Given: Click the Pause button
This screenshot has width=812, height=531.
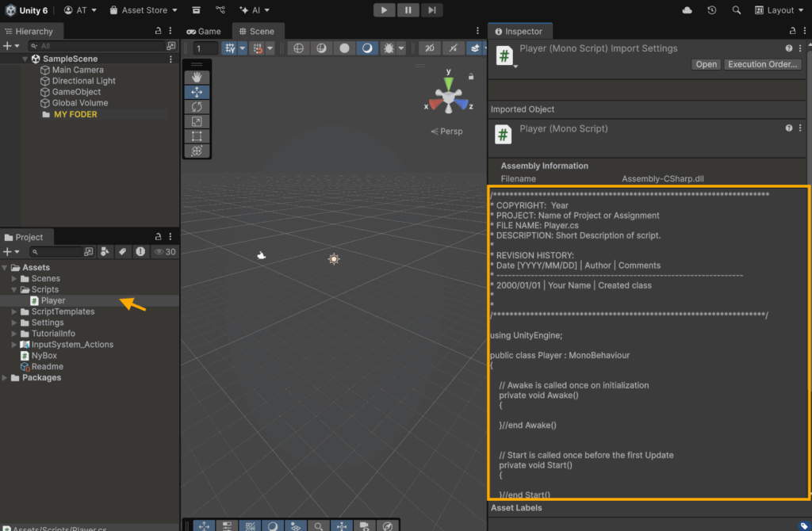Looking at the screenshot, I should click(x=408, y=10).
